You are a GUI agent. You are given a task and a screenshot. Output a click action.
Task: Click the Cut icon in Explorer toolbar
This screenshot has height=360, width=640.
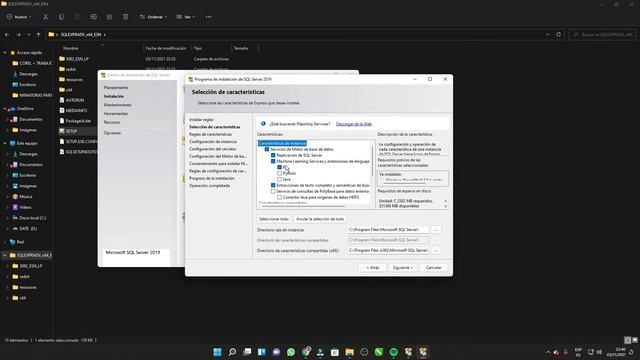(45, 17)
